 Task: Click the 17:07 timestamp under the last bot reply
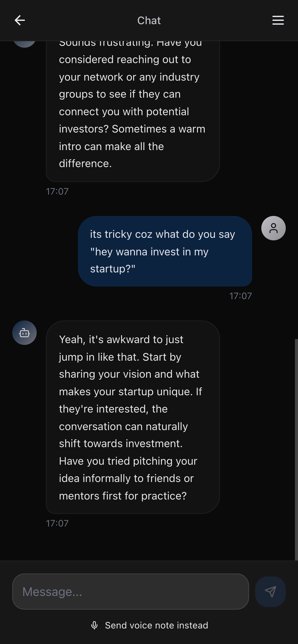[x=57, y=523]
